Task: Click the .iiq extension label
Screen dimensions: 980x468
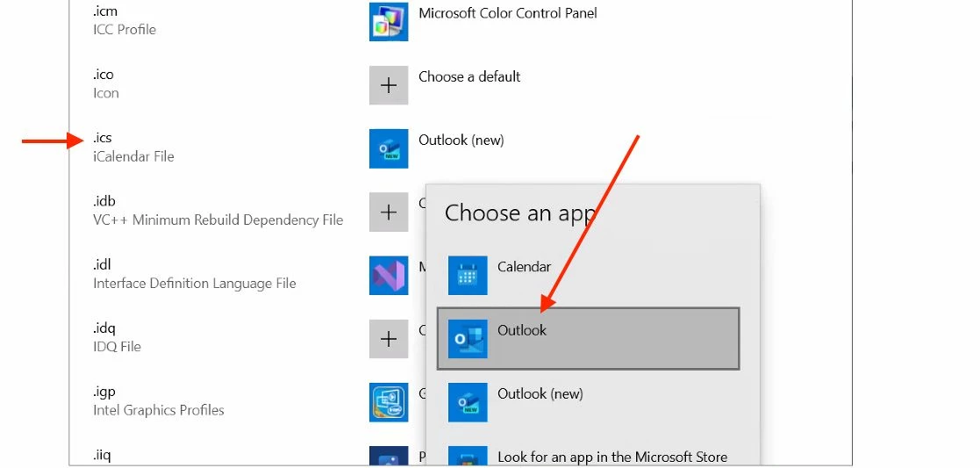Action: 102,455
